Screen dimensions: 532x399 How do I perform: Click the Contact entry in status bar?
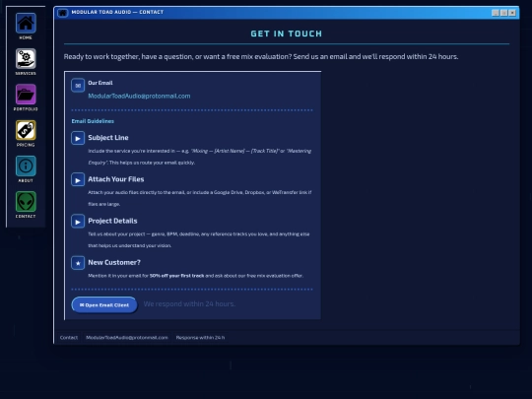(69, 338)
